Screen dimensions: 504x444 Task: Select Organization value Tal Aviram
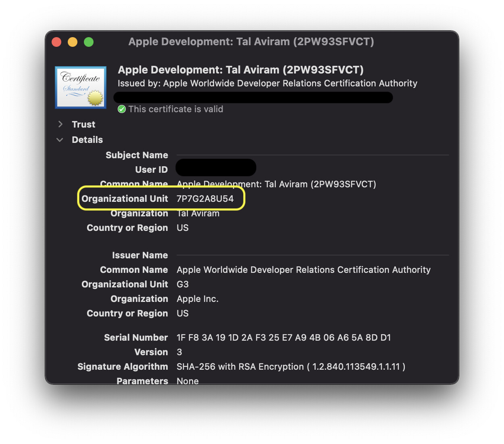point(198,213)
